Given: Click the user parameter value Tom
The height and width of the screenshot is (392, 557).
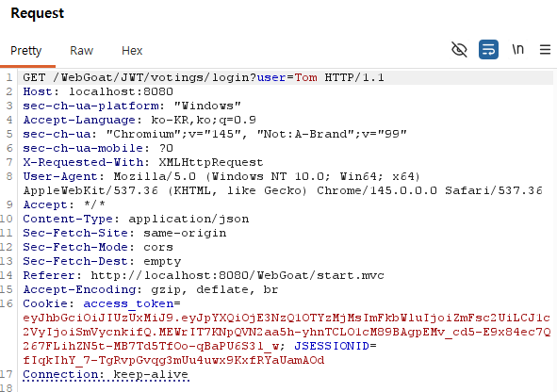Looking at the screenshot, I should point(306,77).
